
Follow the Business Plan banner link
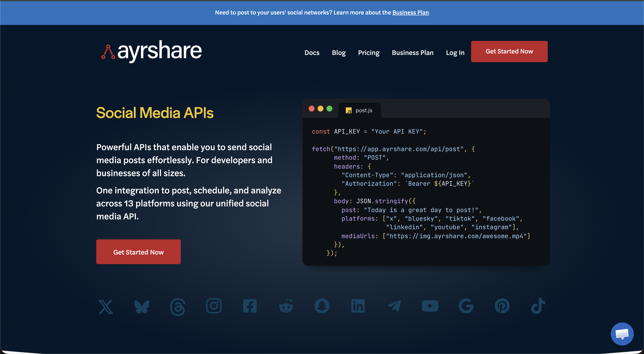[410, 13]
